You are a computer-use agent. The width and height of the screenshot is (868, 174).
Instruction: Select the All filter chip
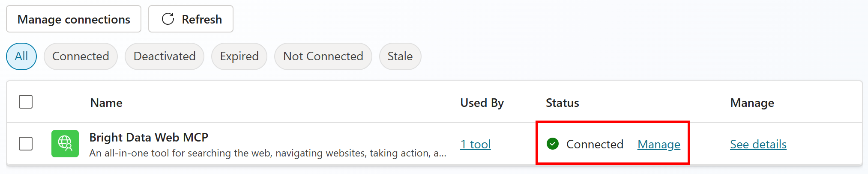click(21, 56)
